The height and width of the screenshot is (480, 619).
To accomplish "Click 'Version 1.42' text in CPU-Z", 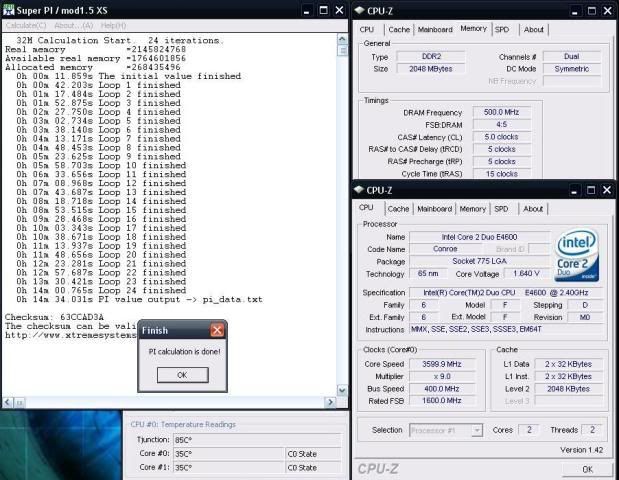I will pos(581,450).
